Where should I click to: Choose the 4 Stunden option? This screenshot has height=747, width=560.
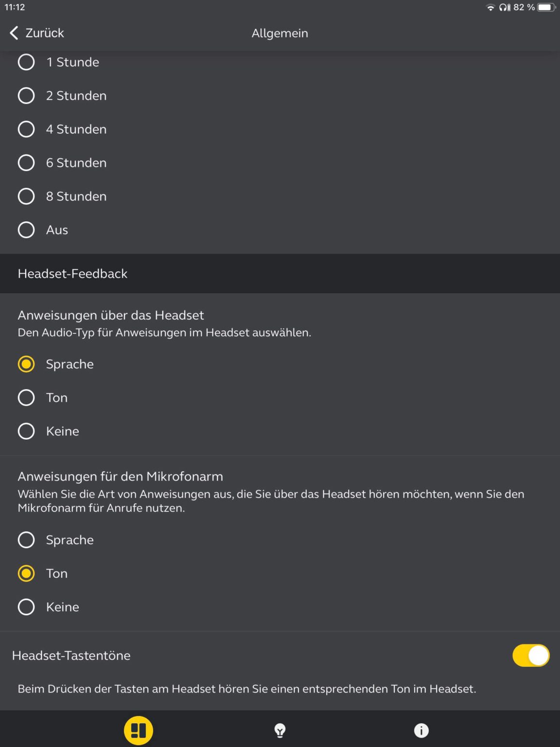[26, 129]
